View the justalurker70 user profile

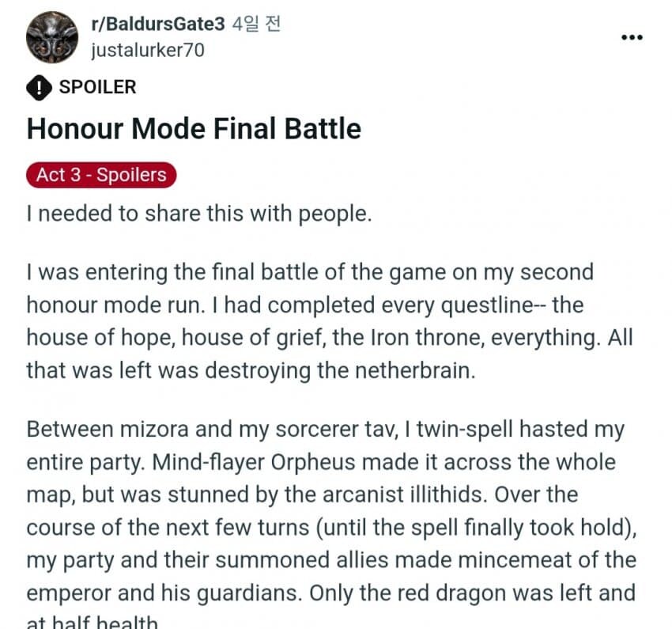point(148,50)
